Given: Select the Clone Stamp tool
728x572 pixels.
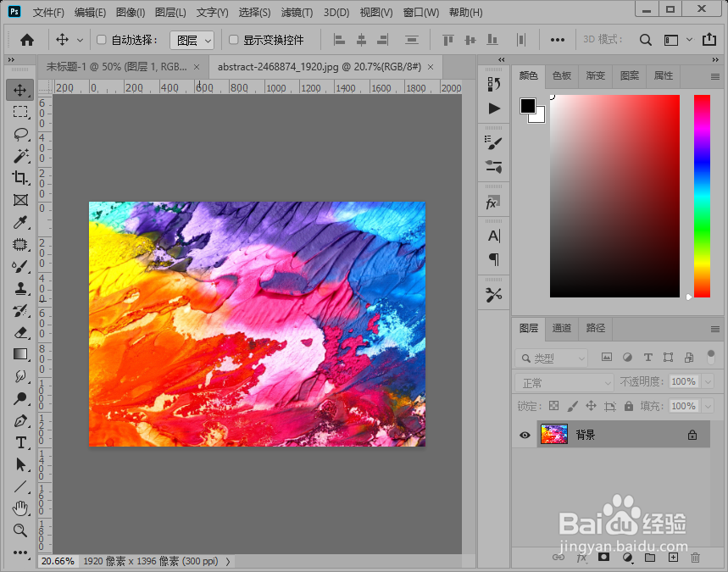Looking at the screenshot, I should click(x=20, y=288).
